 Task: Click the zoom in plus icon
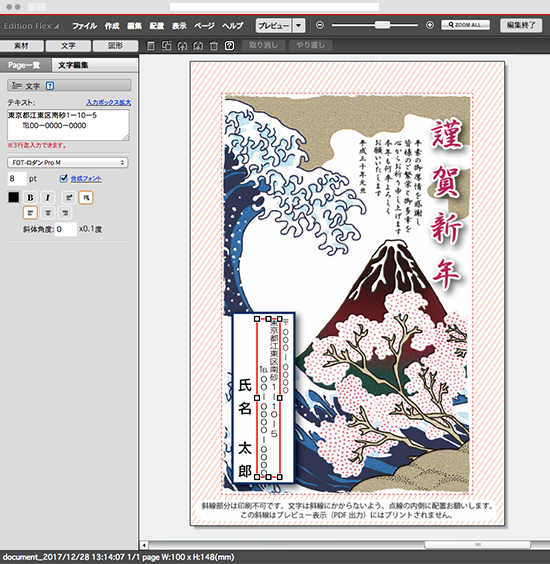(429, 25)
